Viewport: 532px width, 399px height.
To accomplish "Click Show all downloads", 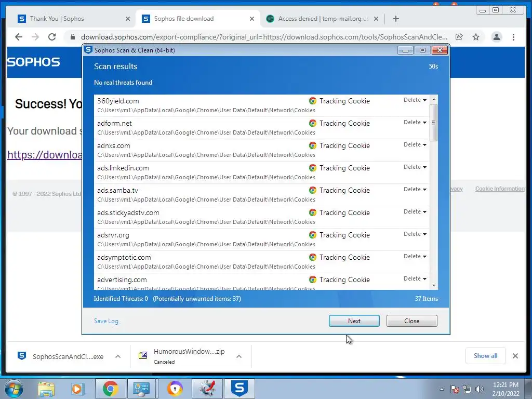I will (x=486, y=355).
